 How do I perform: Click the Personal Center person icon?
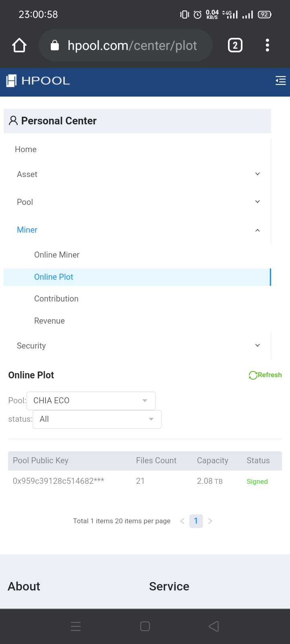pyautogui.click(x=13, y=120)
